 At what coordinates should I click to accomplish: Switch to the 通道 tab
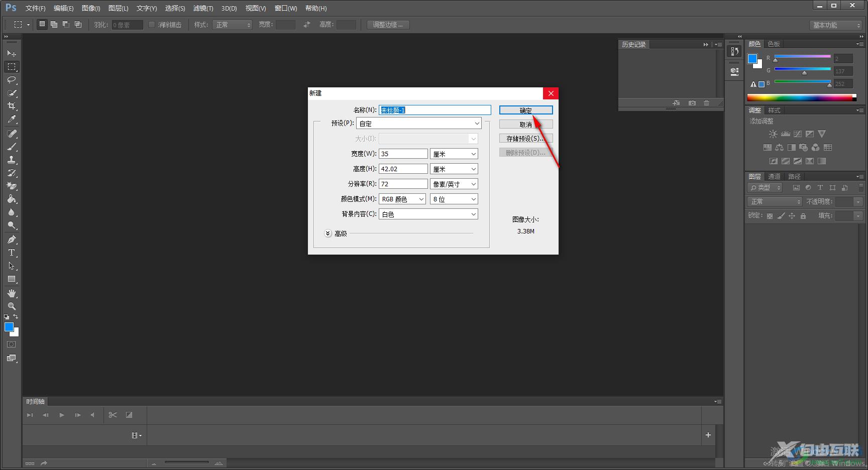(x=774, y=177)
